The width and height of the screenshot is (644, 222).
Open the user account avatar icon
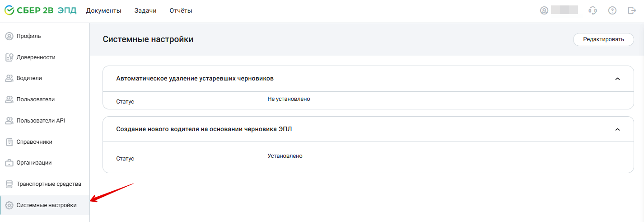pyautogui.click(x=544, y=10)
